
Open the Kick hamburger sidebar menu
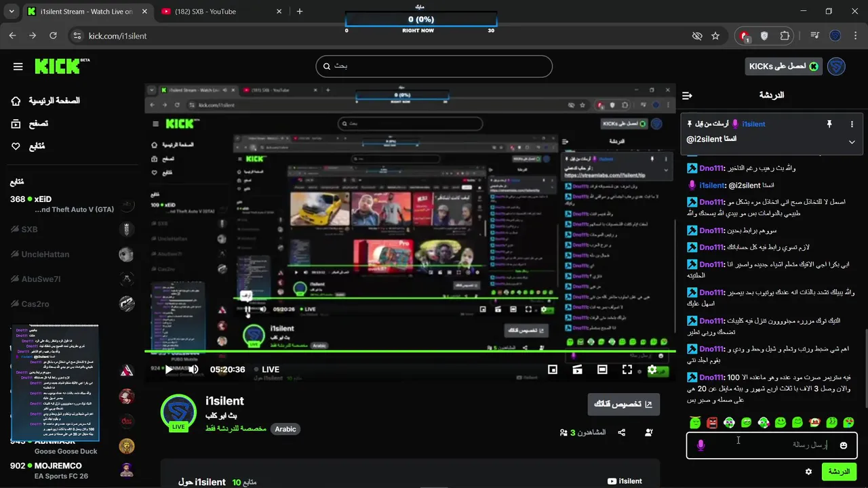[18, 66]
